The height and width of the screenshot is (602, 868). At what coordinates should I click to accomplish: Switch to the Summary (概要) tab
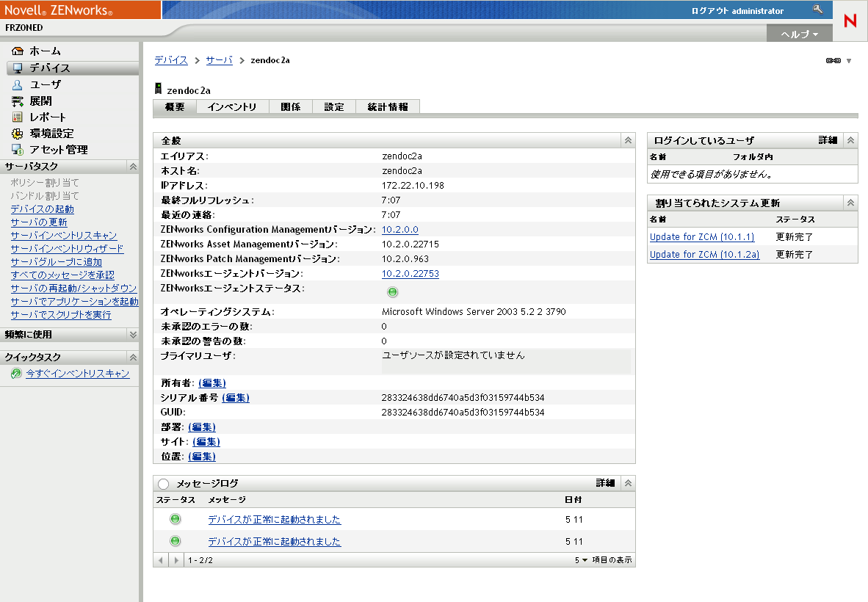click(175, 106)
